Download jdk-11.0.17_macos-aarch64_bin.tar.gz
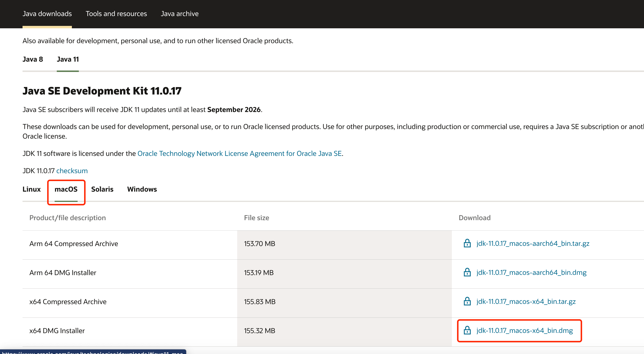Screen dimensions: 644x354 pos(533,243)
